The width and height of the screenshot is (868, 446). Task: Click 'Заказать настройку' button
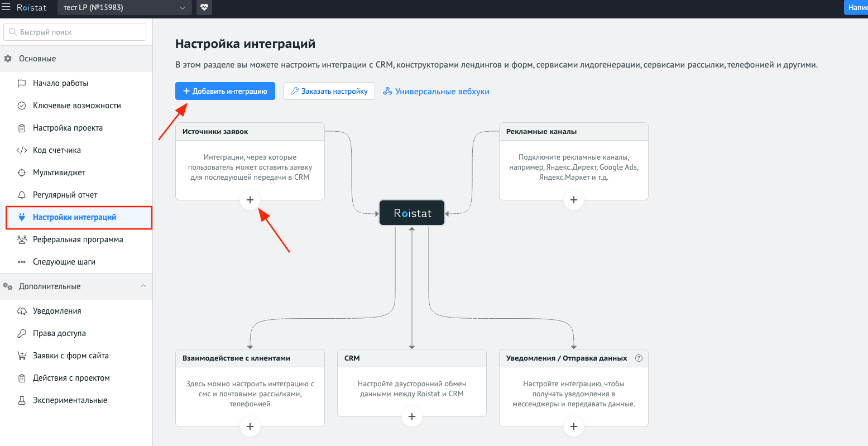click(329, 91)
